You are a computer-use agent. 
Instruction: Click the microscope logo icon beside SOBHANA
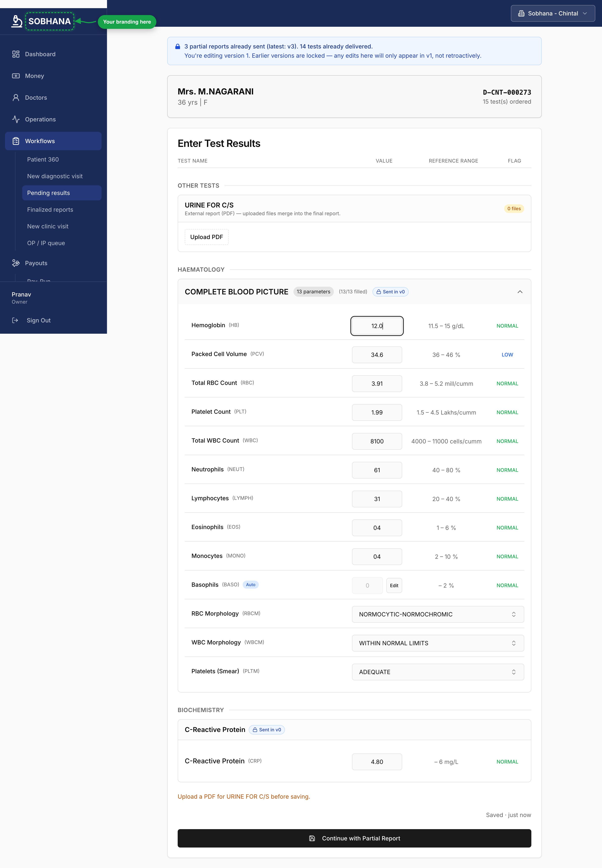coord(17,21)
